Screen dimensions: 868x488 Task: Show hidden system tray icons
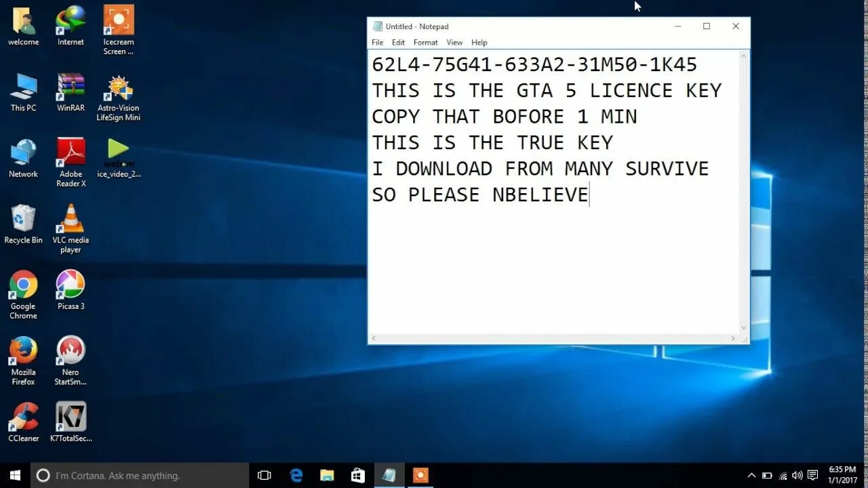point(751,476)
